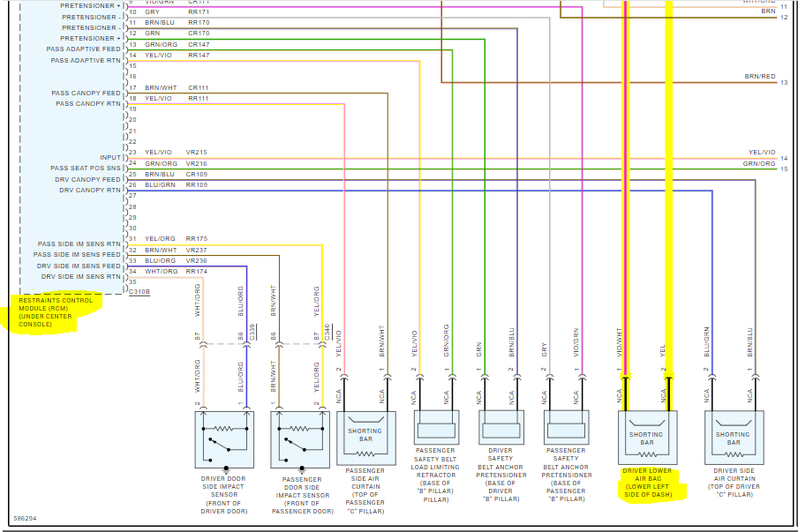Select the DRV CANOPY FEED pin label
Viewport: 798px width, 532px height.
click(x=87, y=179)
